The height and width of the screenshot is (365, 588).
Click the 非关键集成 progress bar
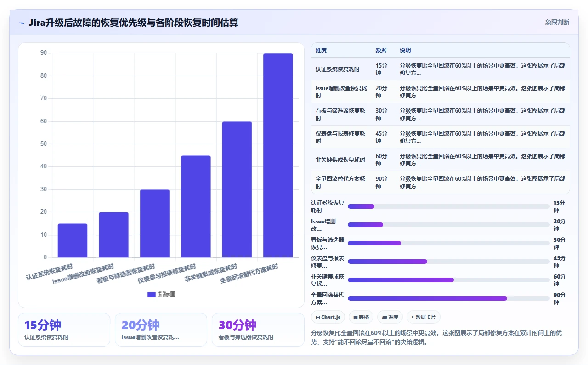tap(448, 280)
